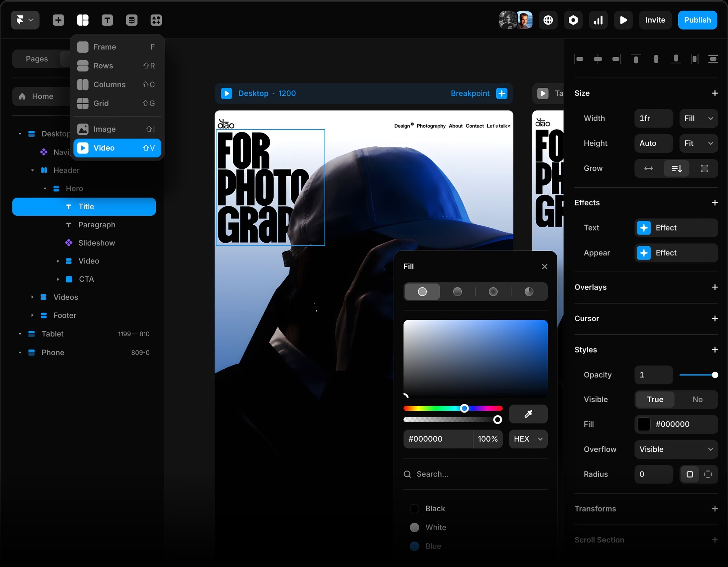Click the color search field
728x567 pixels.
coord(475,474)
